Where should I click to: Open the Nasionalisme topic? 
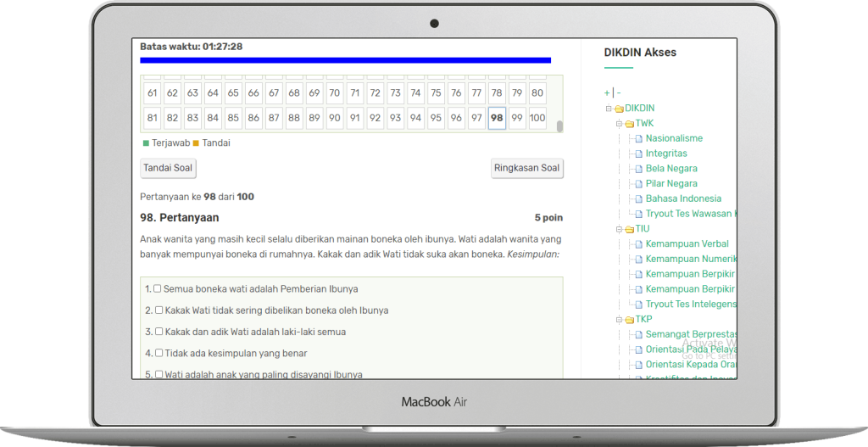coord(674,138)
